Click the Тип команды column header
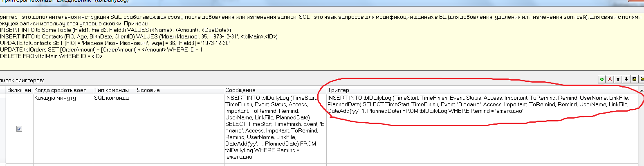 111,90
